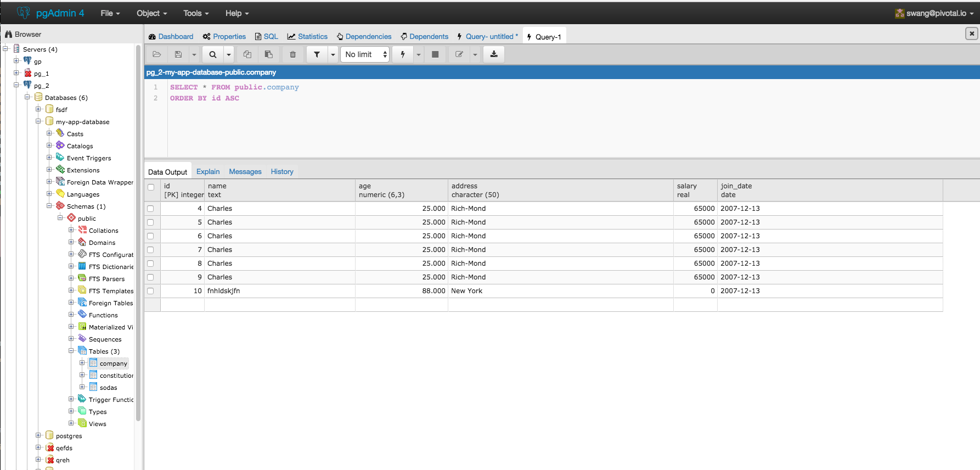Click in the SQL query editor area

pyautogui.click(x=549, y=126)
